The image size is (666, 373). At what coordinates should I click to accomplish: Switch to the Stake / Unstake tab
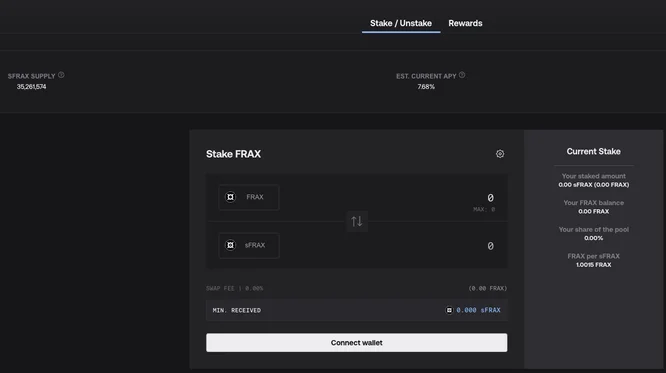401,23
